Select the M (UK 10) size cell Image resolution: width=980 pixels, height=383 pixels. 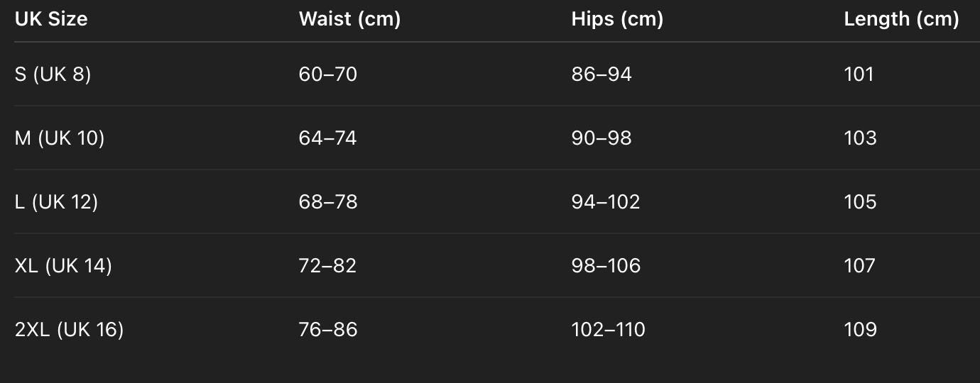60,138
